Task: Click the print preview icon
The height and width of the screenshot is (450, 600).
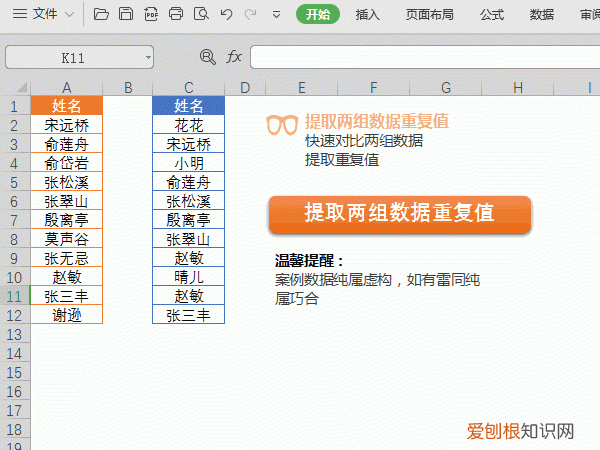Action: [x=201, y=14]
